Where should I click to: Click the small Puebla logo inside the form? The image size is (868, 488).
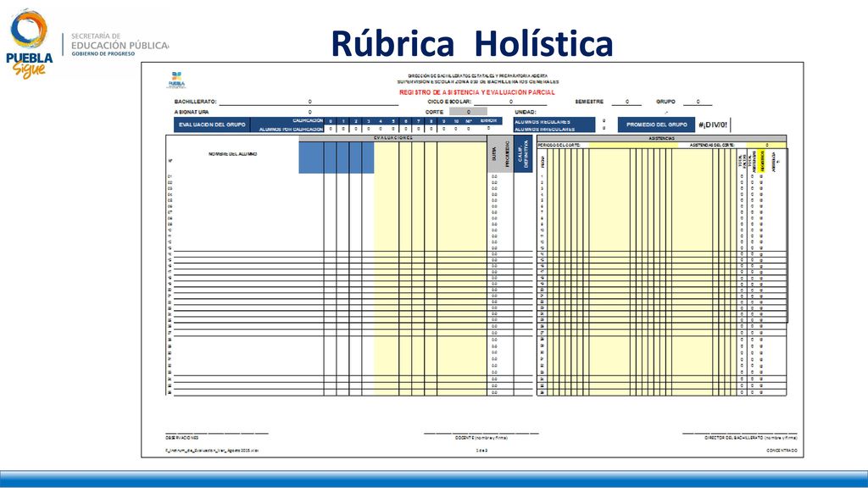[176, 80]
